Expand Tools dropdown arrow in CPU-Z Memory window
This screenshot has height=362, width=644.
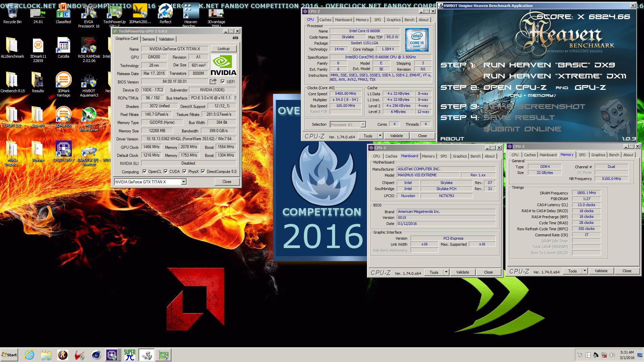tap(585, 271)
